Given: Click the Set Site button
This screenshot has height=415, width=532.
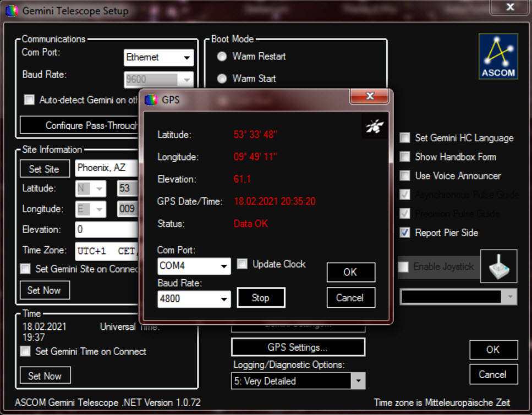Looking at the screenshot, I should [45, 169].
